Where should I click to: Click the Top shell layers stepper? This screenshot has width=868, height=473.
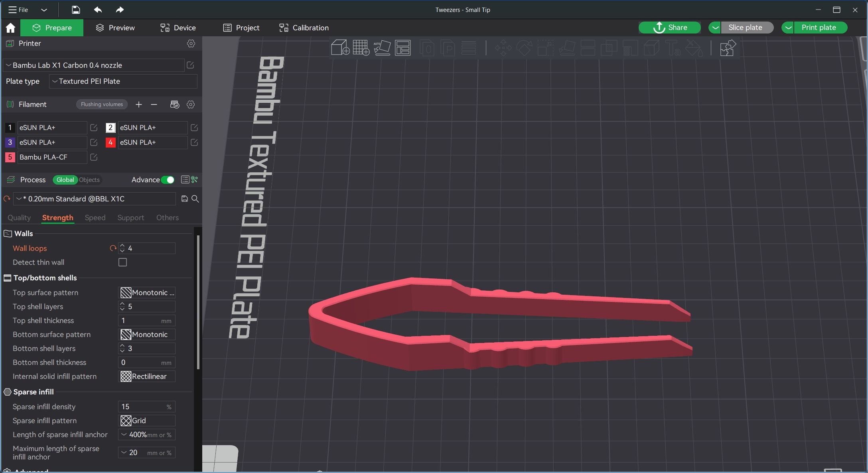click(x=122, y=307)
